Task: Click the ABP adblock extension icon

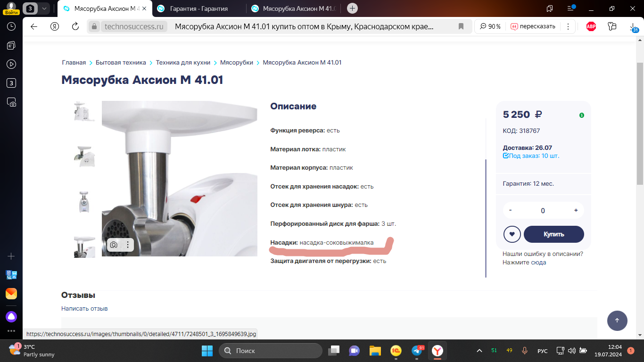Action: 591,26
